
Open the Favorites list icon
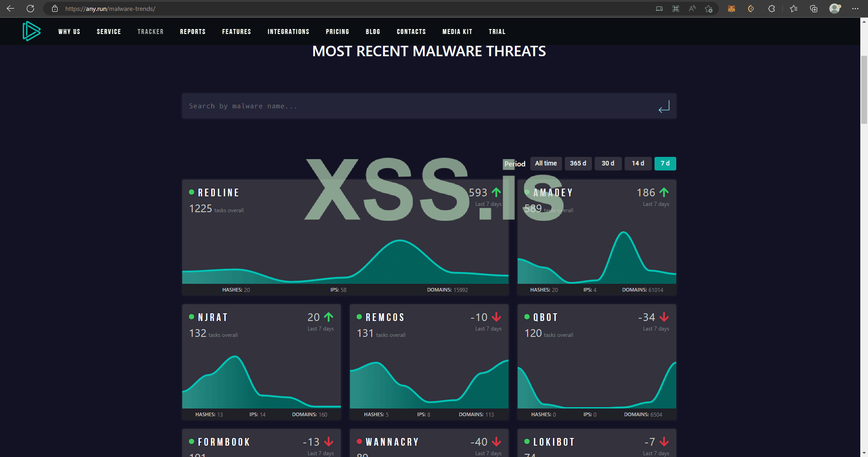click(x=794, y=9)
